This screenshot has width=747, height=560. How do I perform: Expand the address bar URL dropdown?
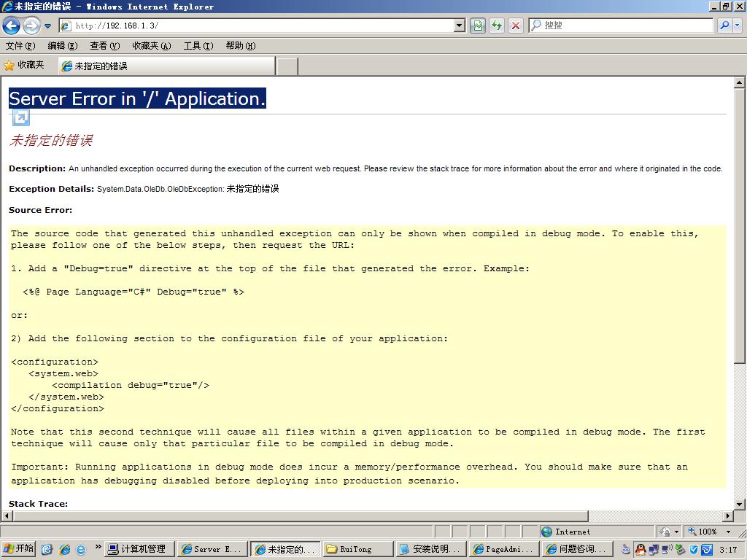[459, 26]
